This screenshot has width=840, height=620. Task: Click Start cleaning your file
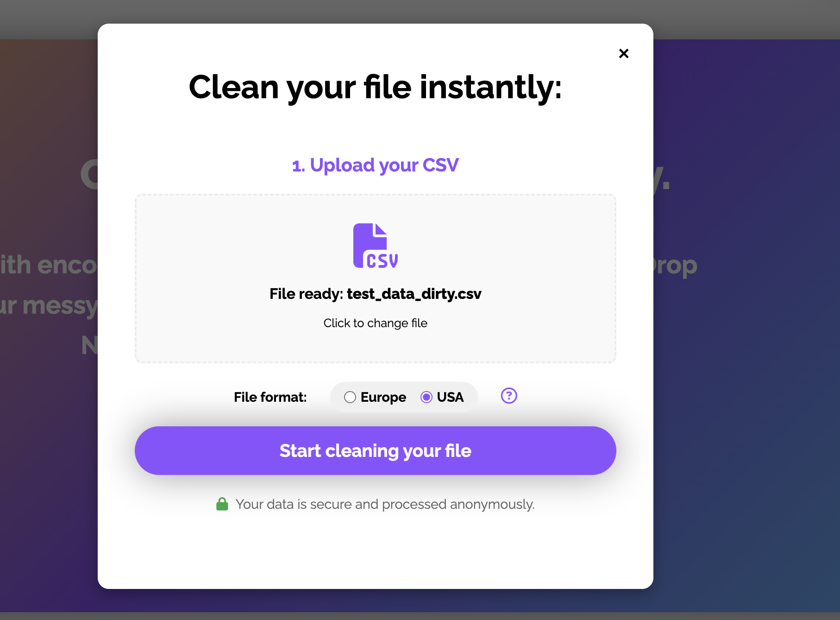coord(375,450)
